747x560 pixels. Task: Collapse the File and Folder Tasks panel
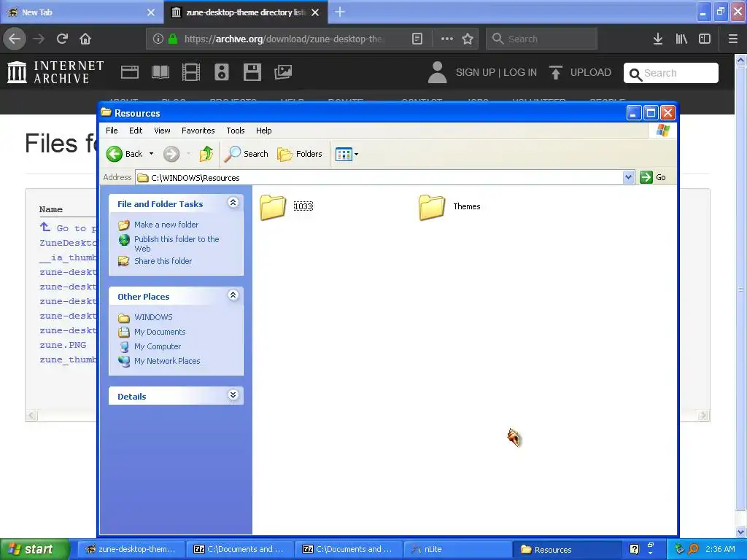pos(233,203)
